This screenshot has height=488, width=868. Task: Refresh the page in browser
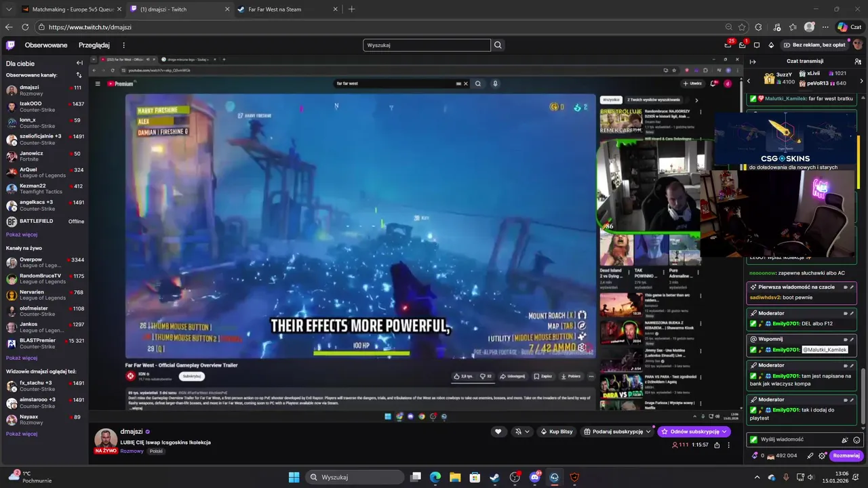[x=25, y=27]
